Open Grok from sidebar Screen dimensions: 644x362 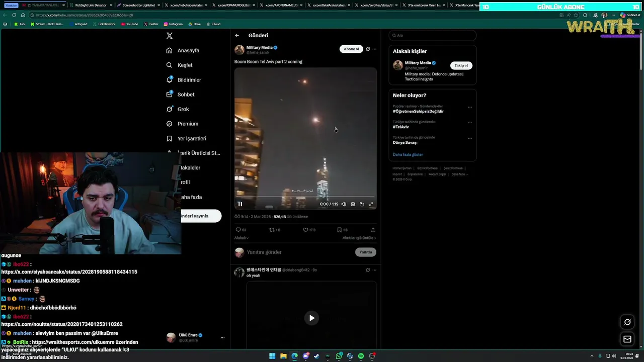(178, 109)
